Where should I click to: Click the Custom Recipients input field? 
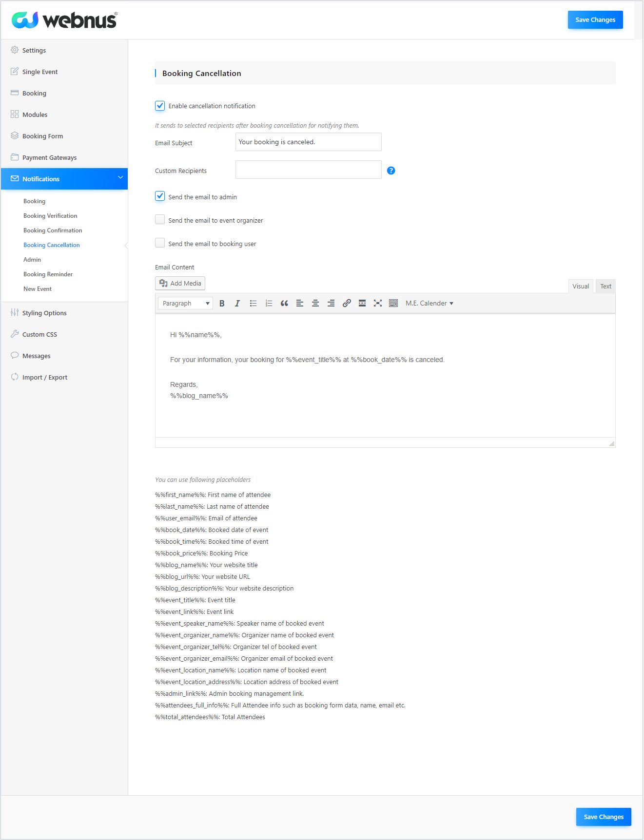(309, 170)
